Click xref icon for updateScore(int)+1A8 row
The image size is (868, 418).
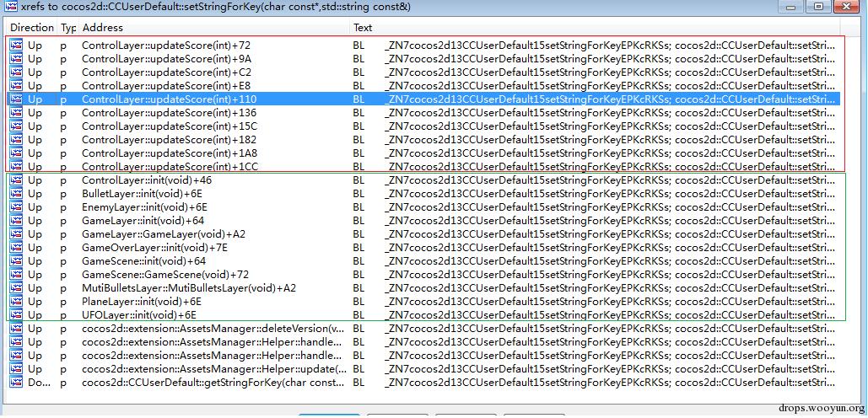[x=15, y=153]
